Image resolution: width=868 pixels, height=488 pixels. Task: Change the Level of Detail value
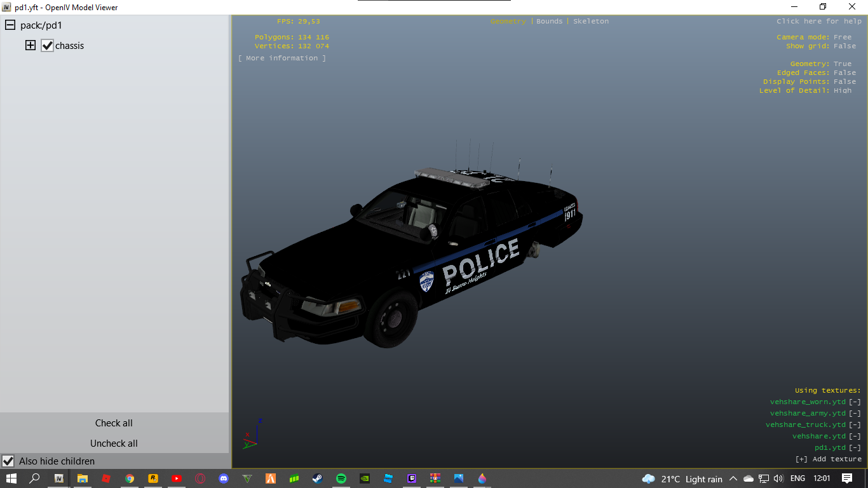[x=843, y=90]
